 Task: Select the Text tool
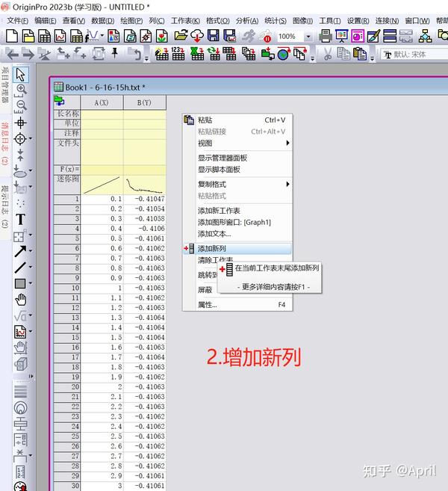pos(20,219)
